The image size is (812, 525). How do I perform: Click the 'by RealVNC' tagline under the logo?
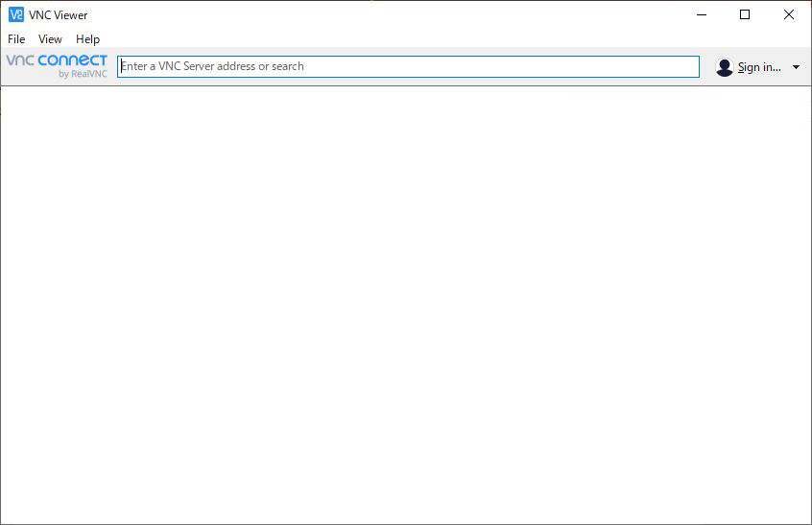point(83,74)
